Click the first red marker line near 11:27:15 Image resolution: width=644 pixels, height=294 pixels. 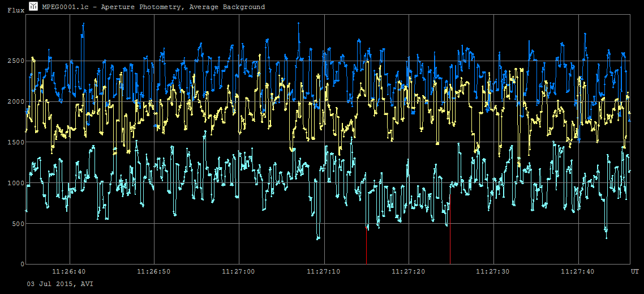pos(366,245)
